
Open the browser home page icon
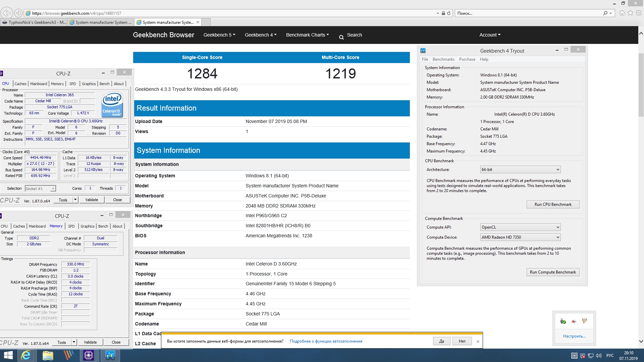622,13
